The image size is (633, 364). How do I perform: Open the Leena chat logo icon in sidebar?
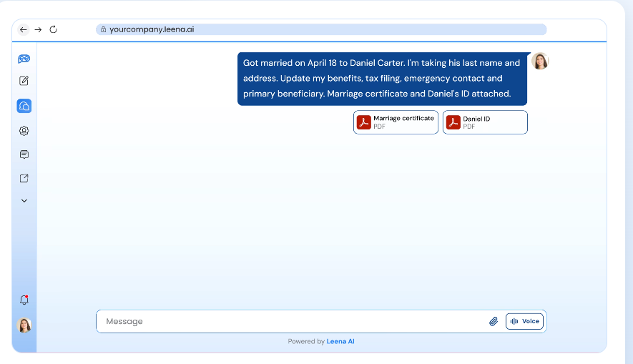coord(24,59)
